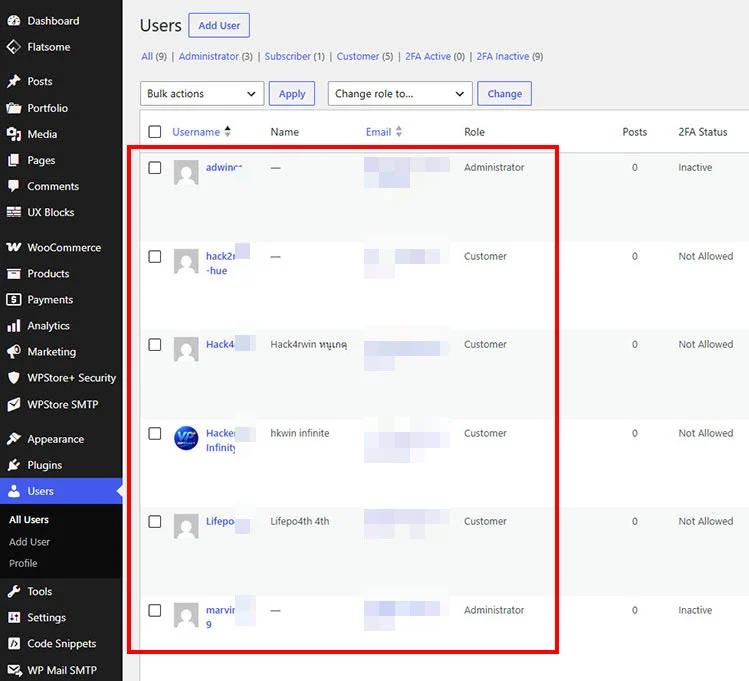The height and width of the screenshot is (681, 749).
Task: Sort table by Username column header
Action: [196, 132]
